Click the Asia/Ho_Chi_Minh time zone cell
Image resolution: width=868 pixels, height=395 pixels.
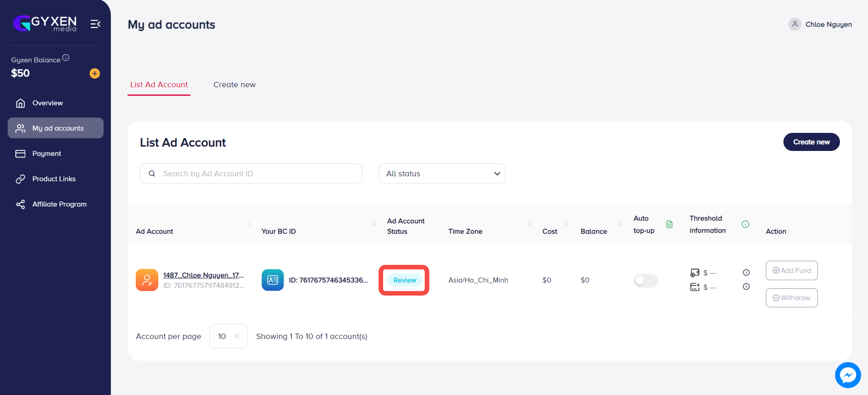478,280
